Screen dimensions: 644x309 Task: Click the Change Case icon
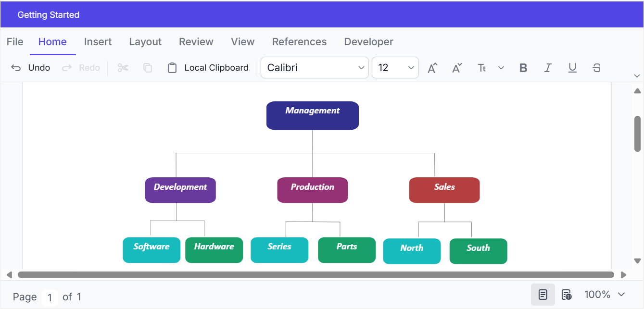tap(482, 68)
